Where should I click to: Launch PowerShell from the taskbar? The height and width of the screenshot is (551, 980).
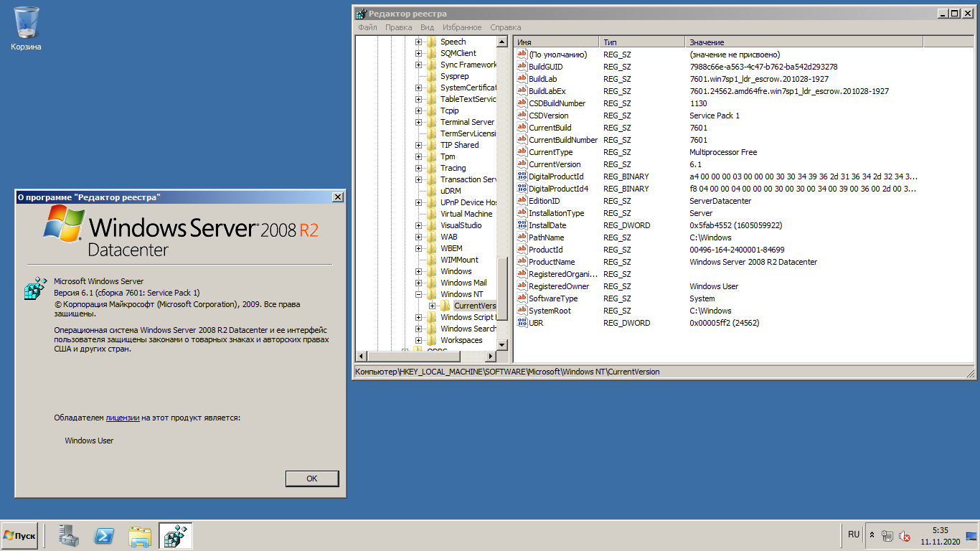coord(105,536)
